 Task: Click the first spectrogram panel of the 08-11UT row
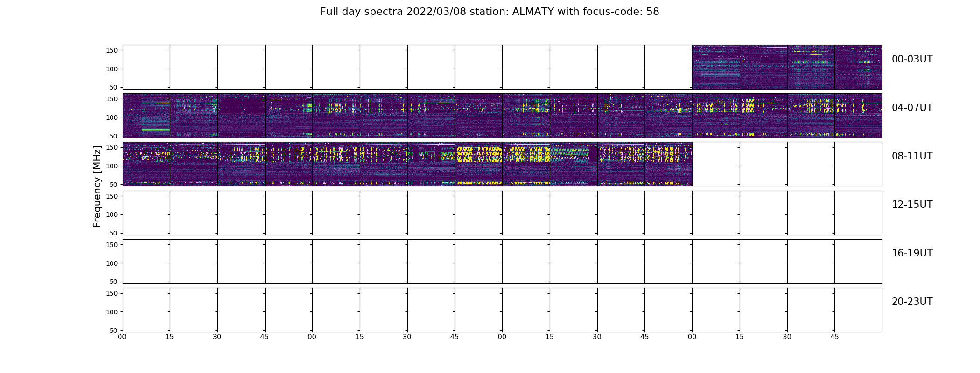(x=147, y=164)
